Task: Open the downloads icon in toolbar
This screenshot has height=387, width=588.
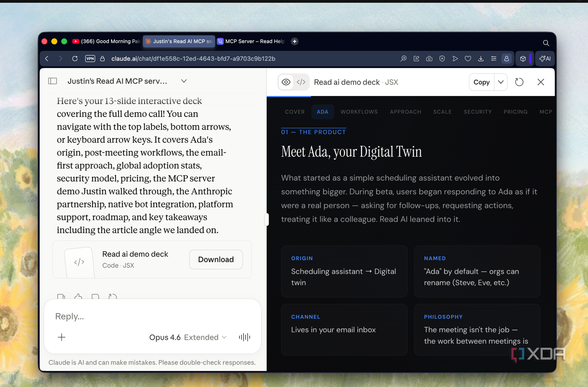Action: [x=481, y=58]
